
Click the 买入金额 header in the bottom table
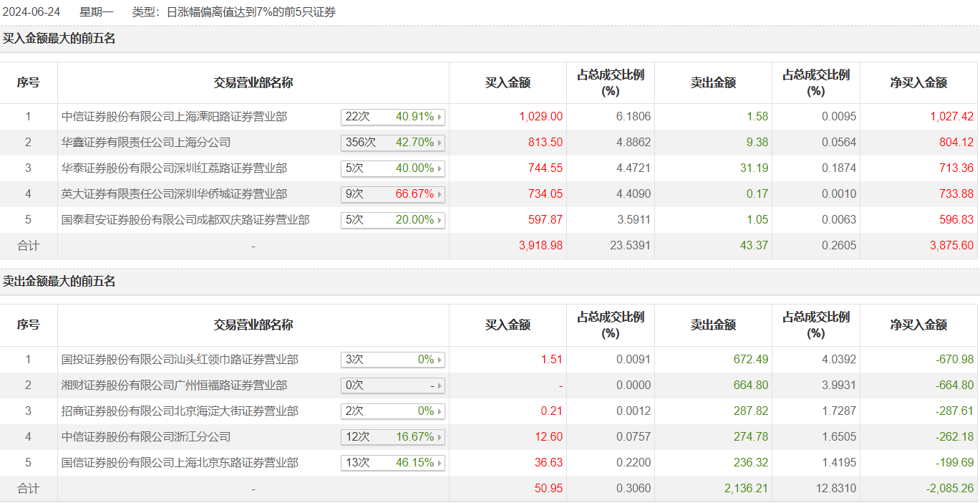(x=508, y=325)
